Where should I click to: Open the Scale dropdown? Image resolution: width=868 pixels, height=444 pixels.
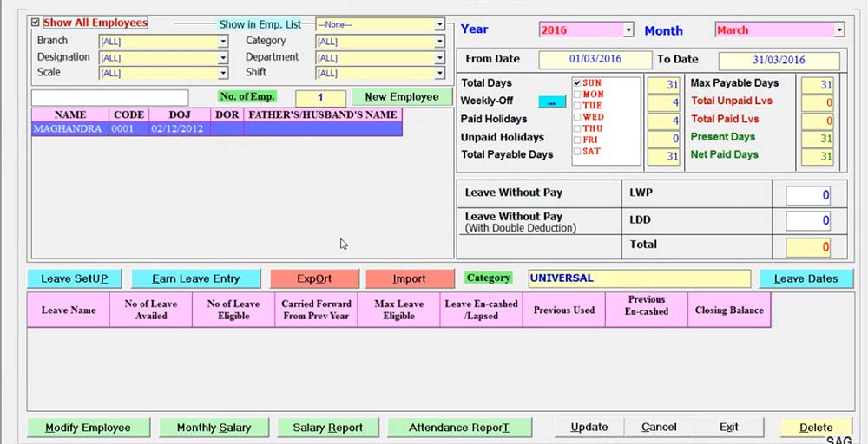point(223,73)
